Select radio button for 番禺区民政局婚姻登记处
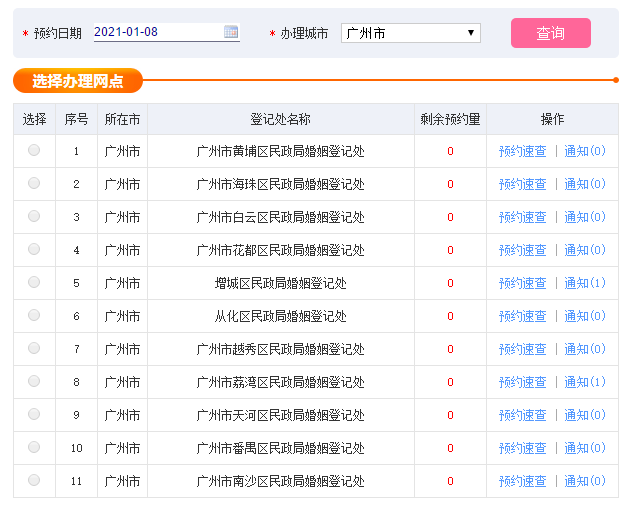 [34, 447]
